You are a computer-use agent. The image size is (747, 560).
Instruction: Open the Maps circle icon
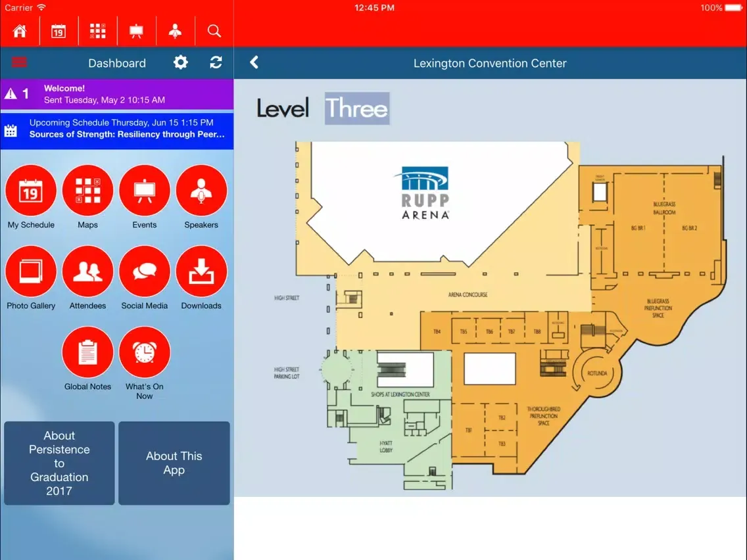click(87, 191)
